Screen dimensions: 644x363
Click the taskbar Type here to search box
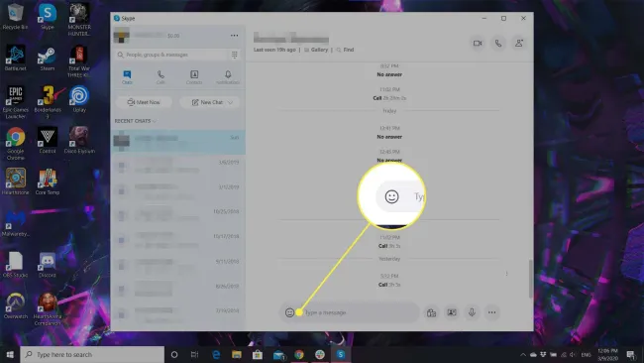pyautogui.click(x=92, y=354)
